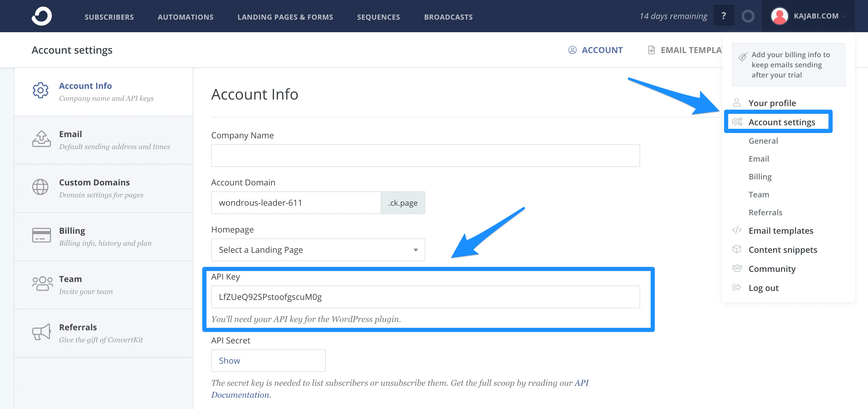Click the Community people icon

click(x=737, y=268)
